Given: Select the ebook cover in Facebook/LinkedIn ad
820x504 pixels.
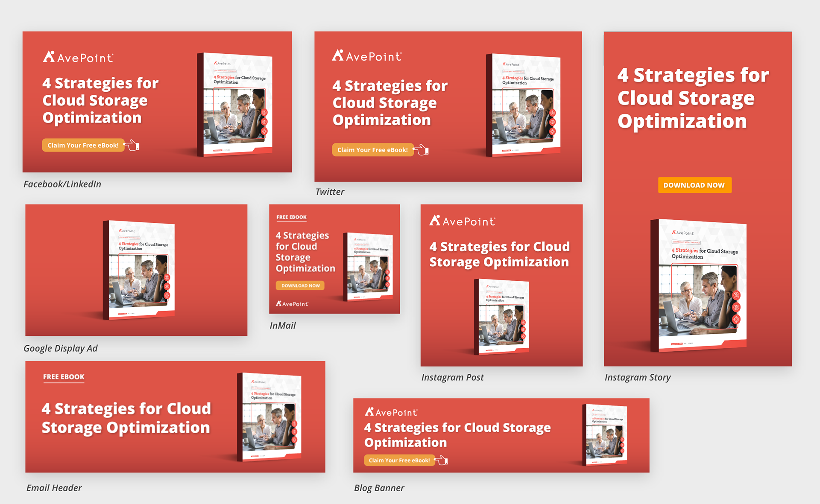Looking at the screenshot, I should [235, 105].
